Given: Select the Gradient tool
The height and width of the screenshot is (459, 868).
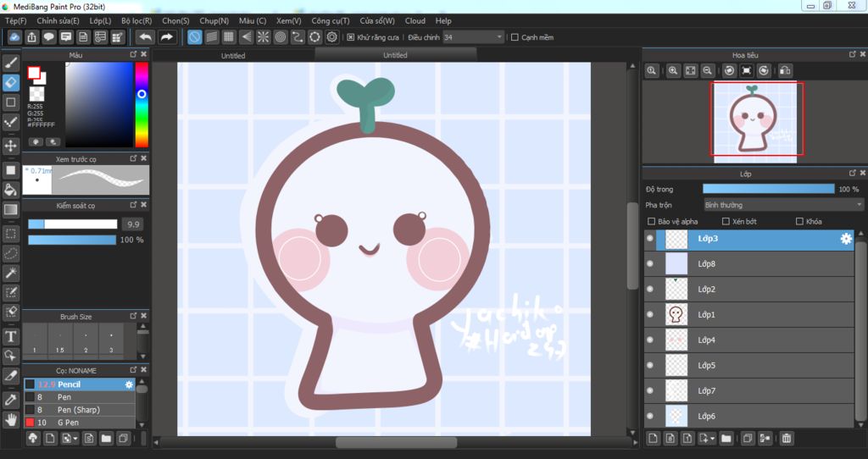Looking at the screenshot, I should pyautogui.click(x=11, y=209).
